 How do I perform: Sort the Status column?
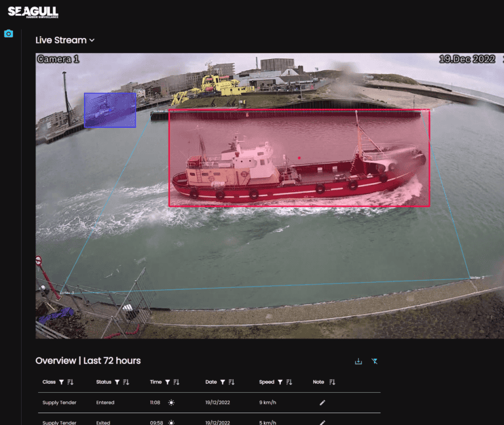point(126,382)
